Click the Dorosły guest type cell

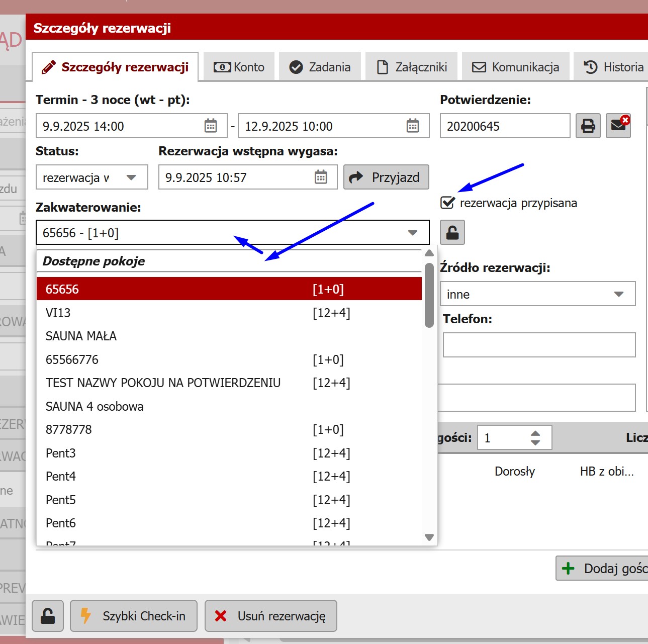click(x=514, y=471)
